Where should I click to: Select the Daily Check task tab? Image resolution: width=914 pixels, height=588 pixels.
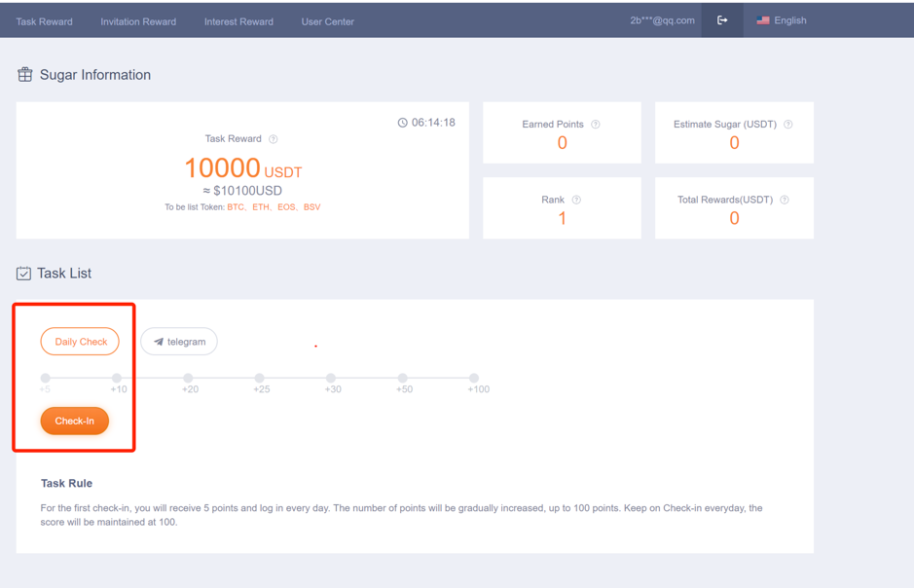(x=81, y=342)
